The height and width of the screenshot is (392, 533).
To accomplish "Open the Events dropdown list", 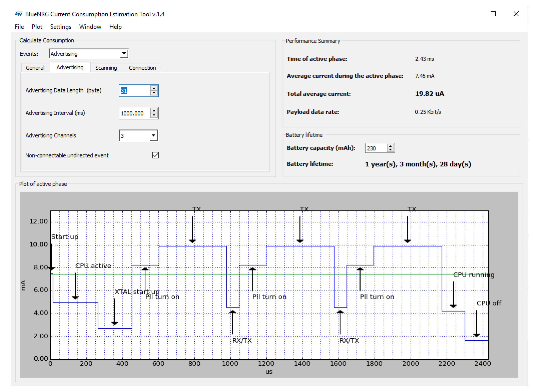I will (124, 54).
